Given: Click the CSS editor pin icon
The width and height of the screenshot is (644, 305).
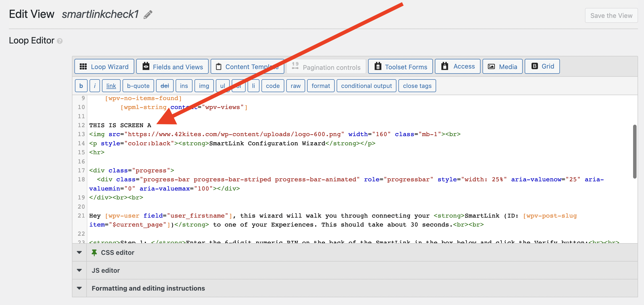Looking at the screenshot, I should 94,253.
